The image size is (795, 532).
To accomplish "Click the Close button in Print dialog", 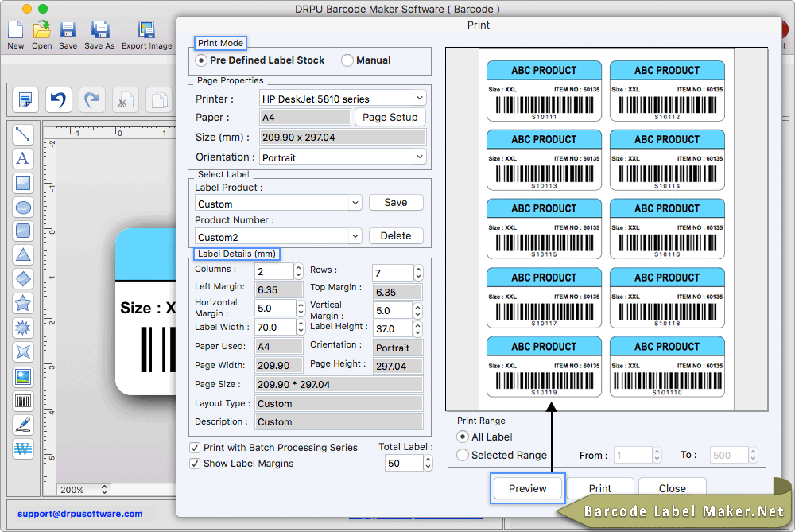I will (673, 488).
